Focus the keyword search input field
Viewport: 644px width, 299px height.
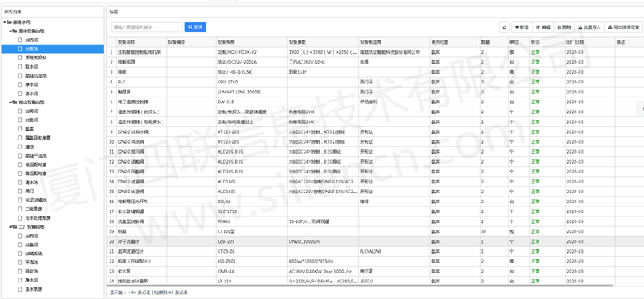[x=147, y=27]
